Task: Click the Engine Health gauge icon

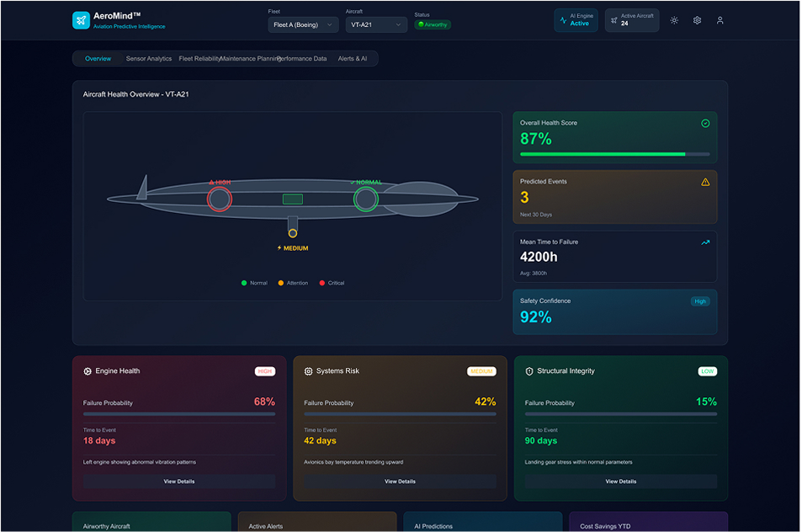Action: [x=86, y=370]
